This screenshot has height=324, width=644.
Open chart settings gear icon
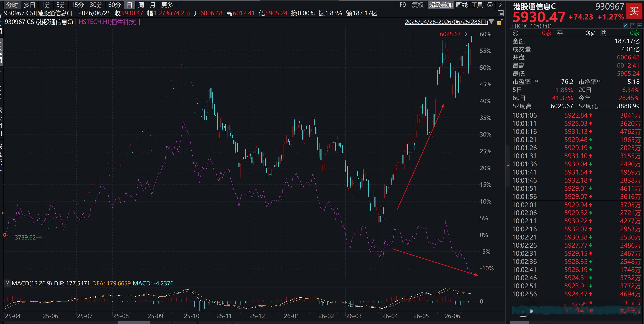[490, 5]
